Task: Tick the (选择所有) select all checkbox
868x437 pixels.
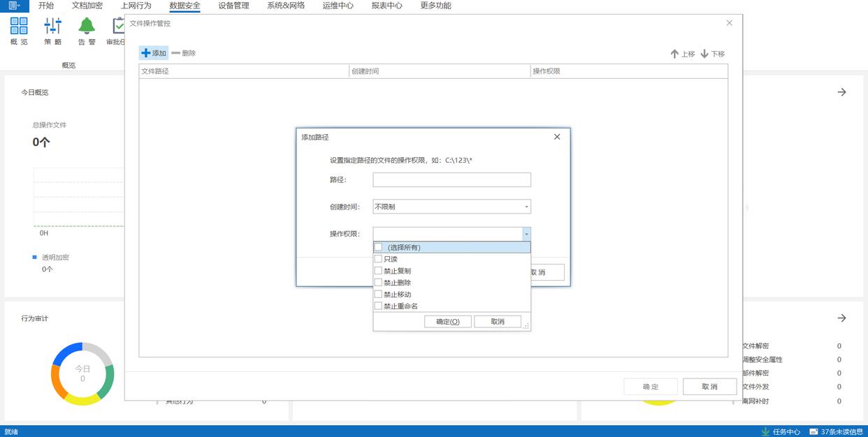Action: 379,247
